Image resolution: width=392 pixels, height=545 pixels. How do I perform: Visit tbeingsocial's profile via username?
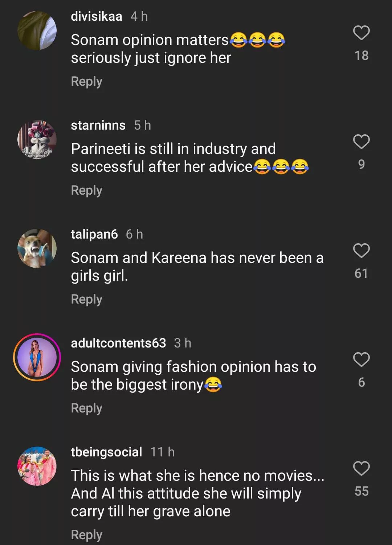[x=106, y=452]
